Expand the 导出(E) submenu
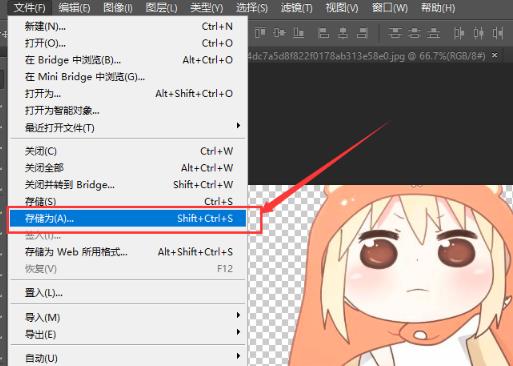Screen dimensions: 513x366 pyautogui.click(x=238, y=332)
